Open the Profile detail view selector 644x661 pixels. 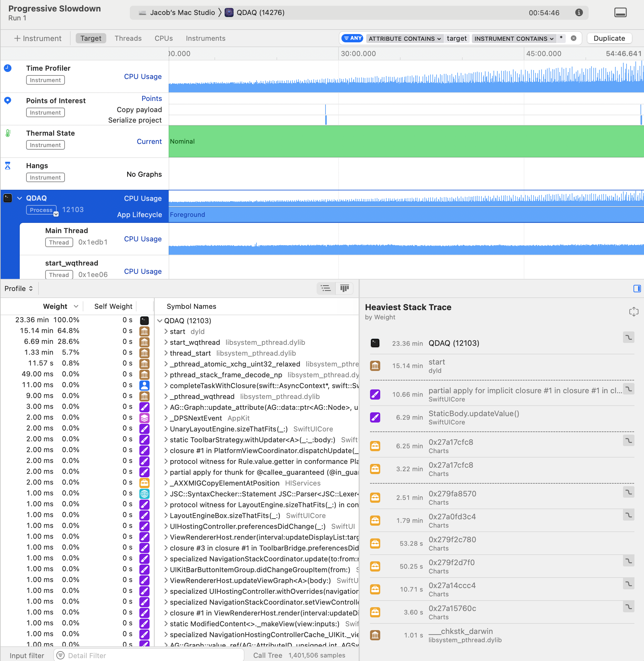pyautogui.click(x=18, y=288)
